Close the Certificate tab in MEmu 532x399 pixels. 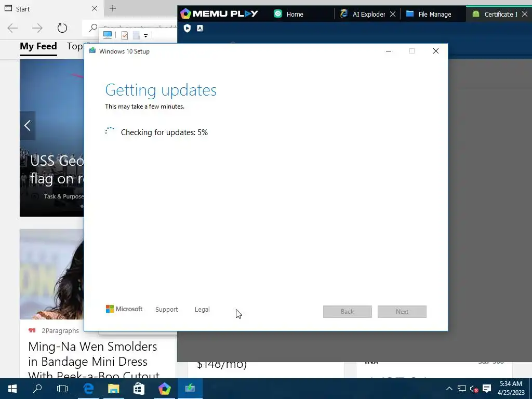point(525,14)
